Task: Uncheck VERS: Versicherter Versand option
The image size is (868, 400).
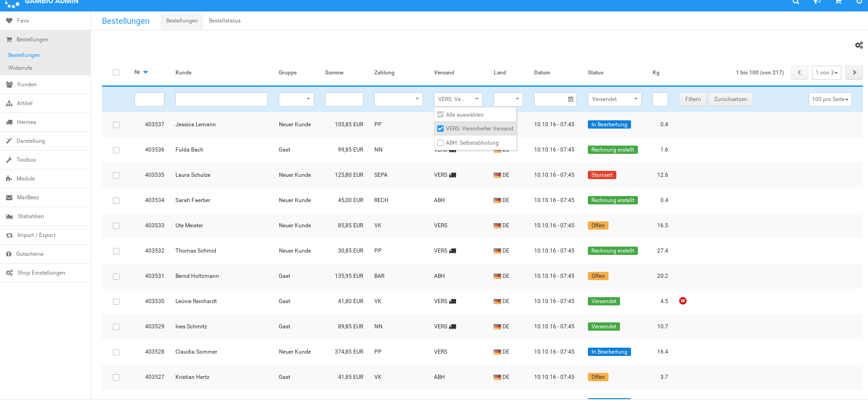Action: pyautogui.click(x=440, y=129)
